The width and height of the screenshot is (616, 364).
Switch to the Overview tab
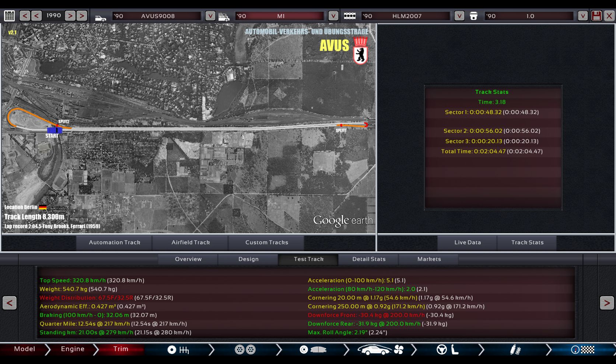[x=188, y=259]
